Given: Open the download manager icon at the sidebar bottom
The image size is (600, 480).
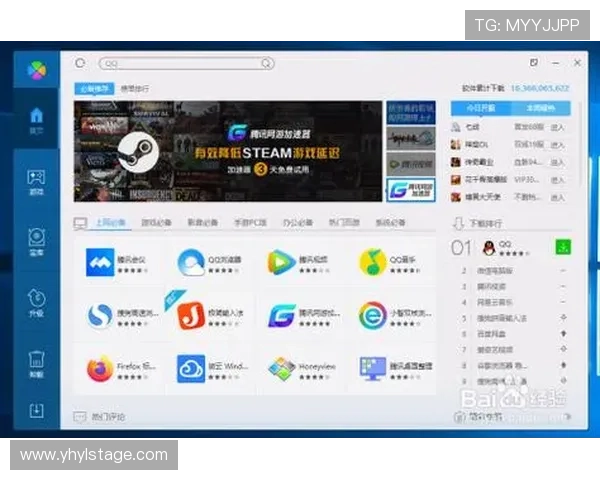Looking at the screenshot, I should tap(36, 411).
